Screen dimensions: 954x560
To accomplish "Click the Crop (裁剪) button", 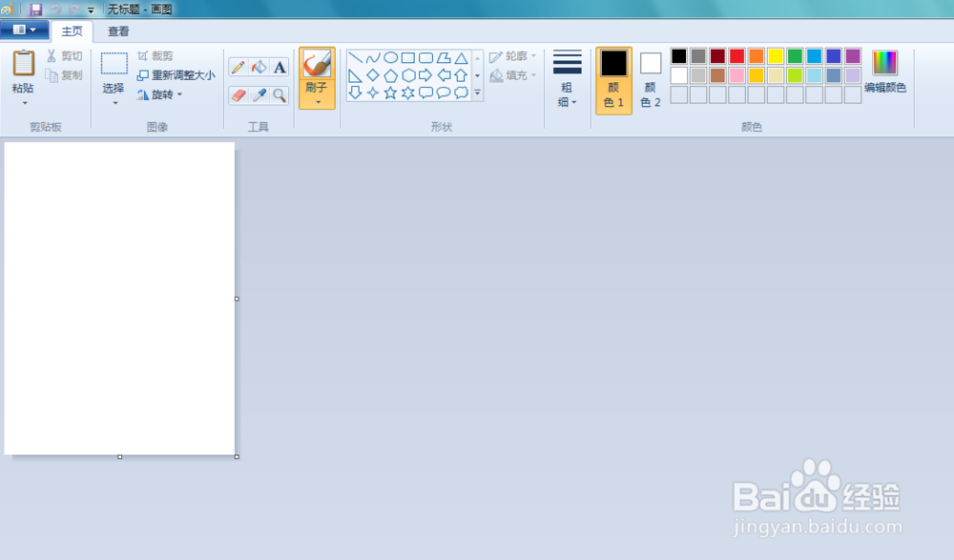I will point(156,56).
